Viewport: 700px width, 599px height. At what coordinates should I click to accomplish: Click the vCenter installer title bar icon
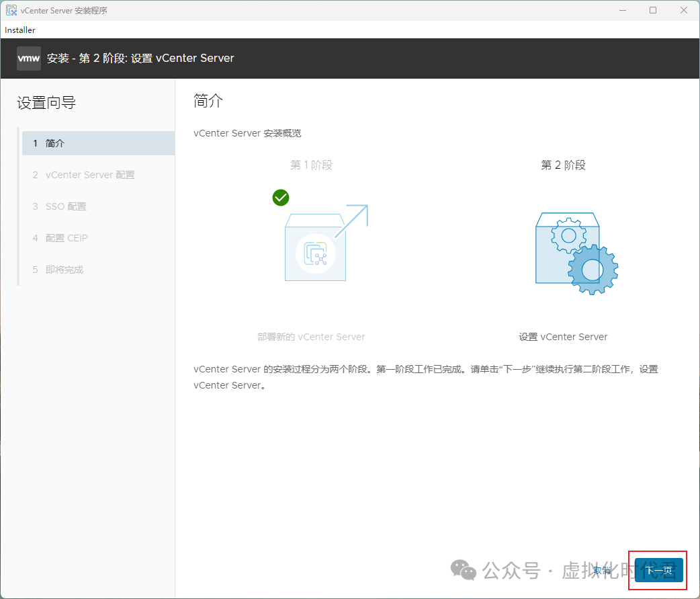click(11, 10)
